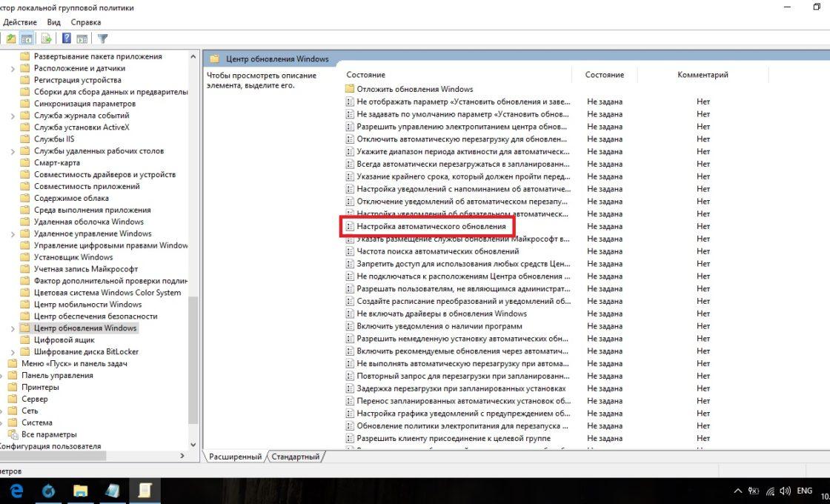Click the folder icon next to 'Смарт-карта'

[x=24, y=162]
